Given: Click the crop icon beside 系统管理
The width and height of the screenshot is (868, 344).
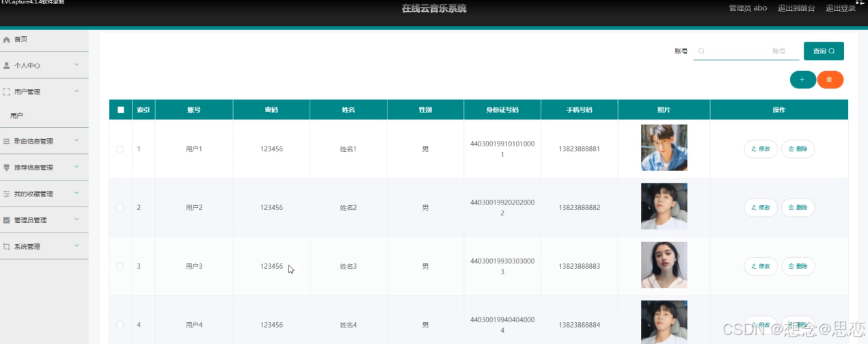Looking at the screenshot, I should pos(7,247).
